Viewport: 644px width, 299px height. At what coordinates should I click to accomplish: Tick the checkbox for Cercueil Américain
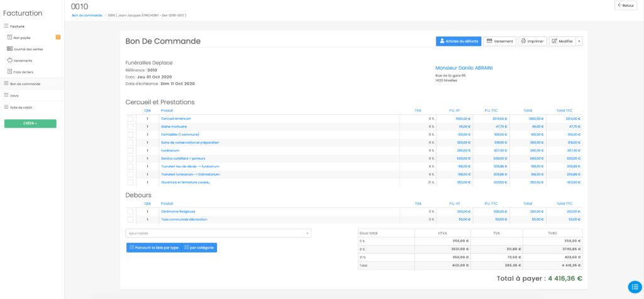coord(130,119)
